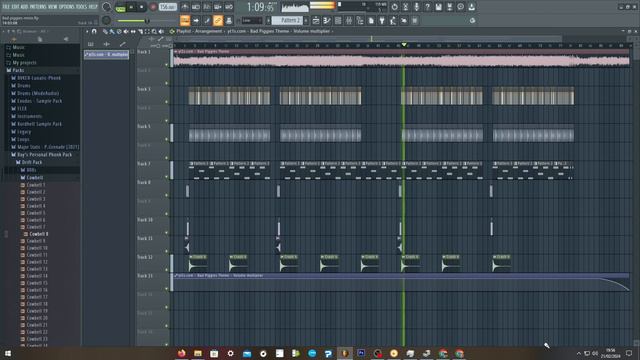Open the playlist options arrow menu
Viewport: 640px width, 360px height.
(x=87, y=31)
